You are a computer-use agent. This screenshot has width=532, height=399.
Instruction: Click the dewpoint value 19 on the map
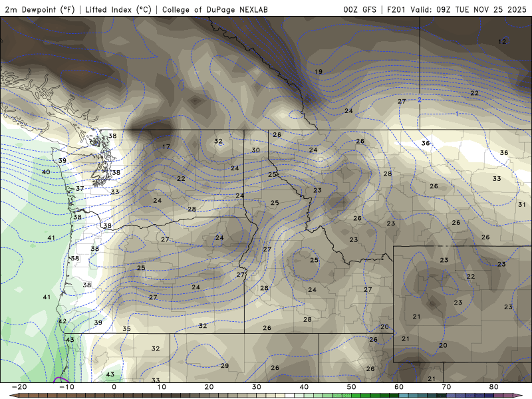pos(319,72)
